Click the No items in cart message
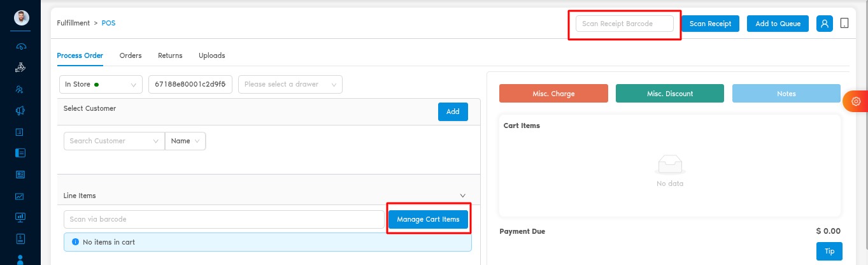868x265 pixels. tap(109, 242)
